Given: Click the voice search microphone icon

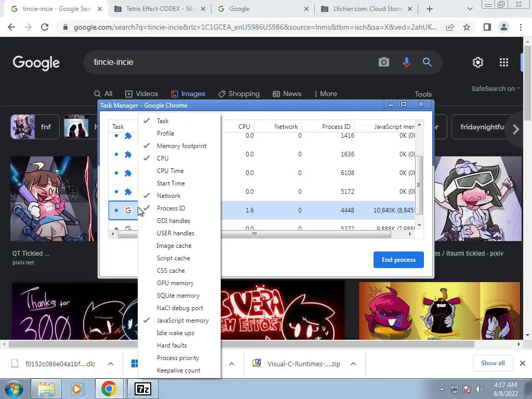Looking at the screenshot, I should (406, 62).
